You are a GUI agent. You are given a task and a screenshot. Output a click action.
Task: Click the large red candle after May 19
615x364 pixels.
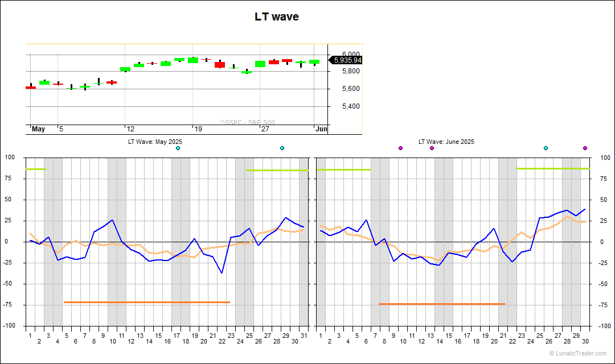point(220,65)
